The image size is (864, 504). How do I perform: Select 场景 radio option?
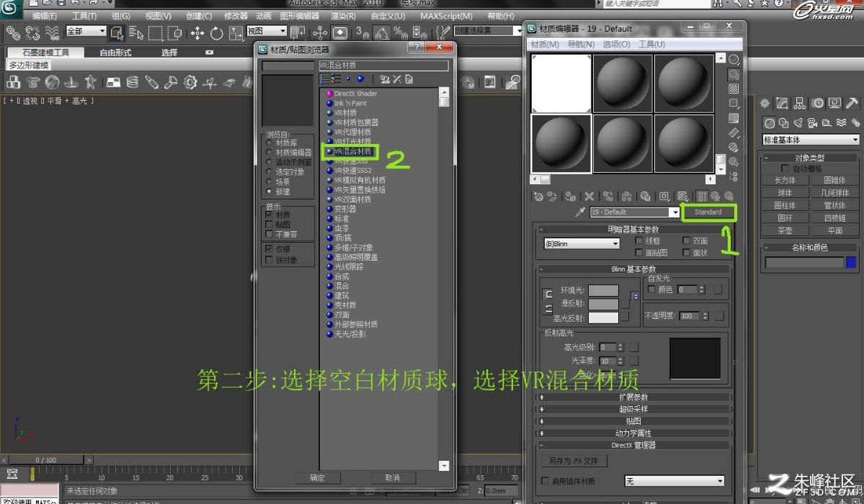click(269, 181)
